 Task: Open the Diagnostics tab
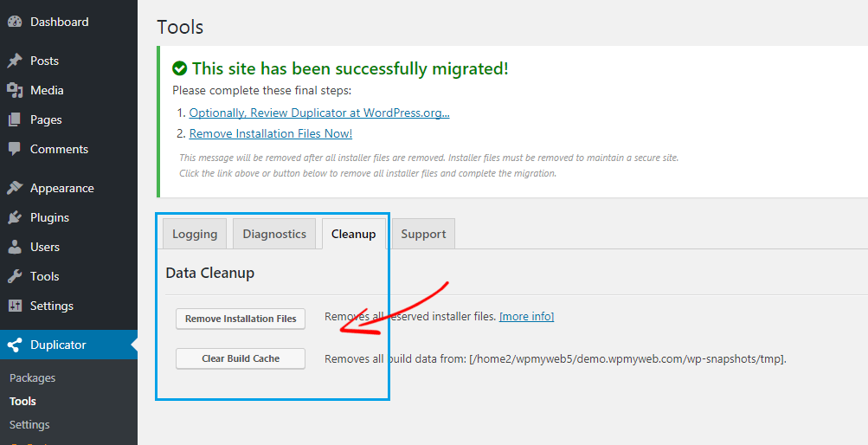coord(274,234)
